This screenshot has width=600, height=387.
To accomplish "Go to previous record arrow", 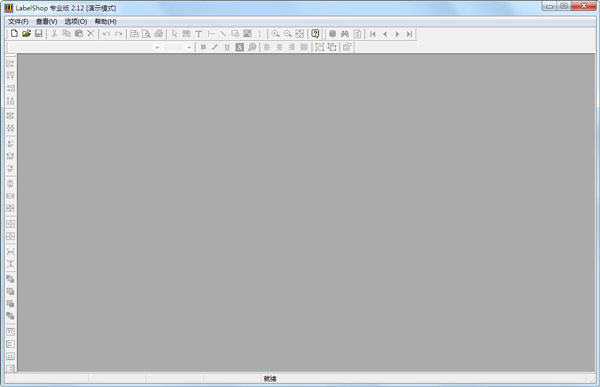I will (385, 34).
